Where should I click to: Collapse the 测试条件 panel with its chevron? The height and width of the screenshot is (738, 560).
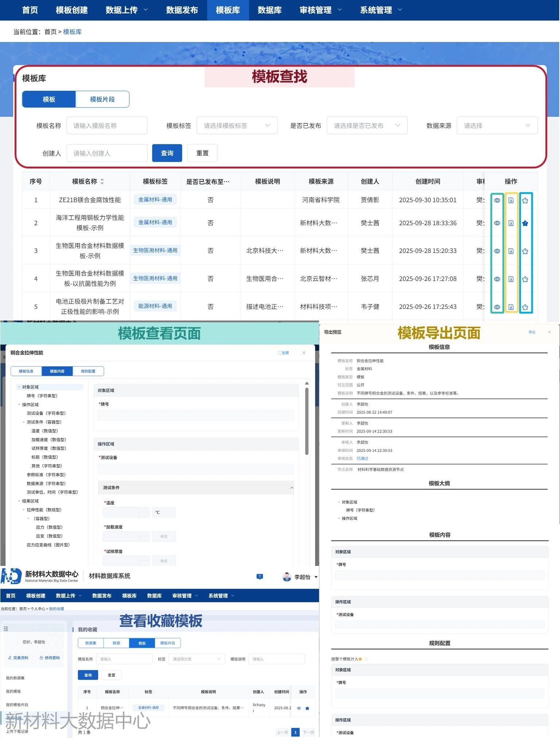click(x=292, y=488)
